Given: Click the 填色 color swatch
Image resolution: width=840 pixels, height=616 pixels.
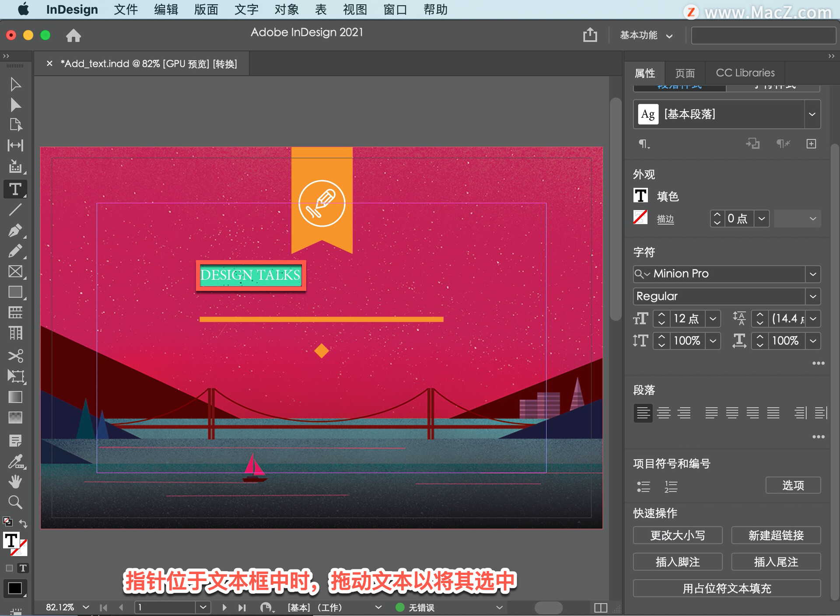Looking at the screenshot, I should [x=641, y=194].
